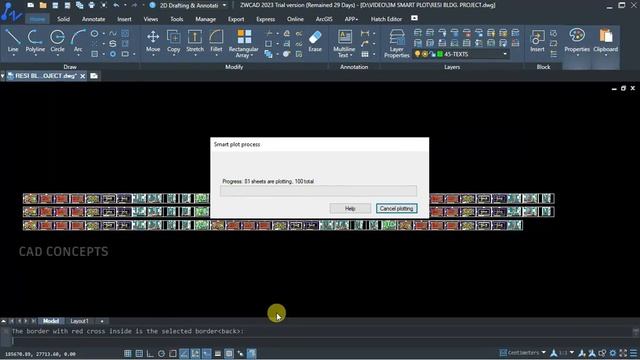The image size is (640, 360).
Task: Open the Solid ribbon tab
Action: (63, 19)
